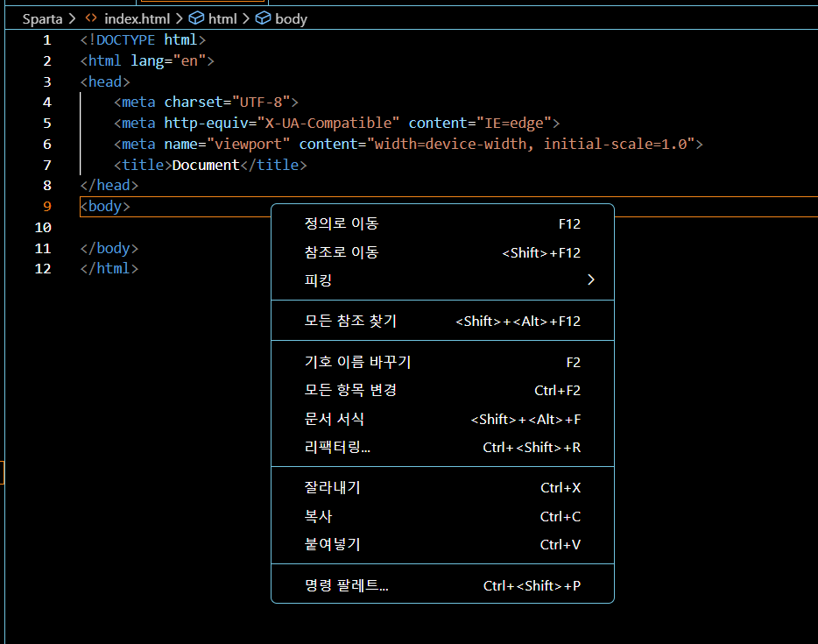
Task: Open 리팩터링... from context menu
Action: tap(442, 447)
